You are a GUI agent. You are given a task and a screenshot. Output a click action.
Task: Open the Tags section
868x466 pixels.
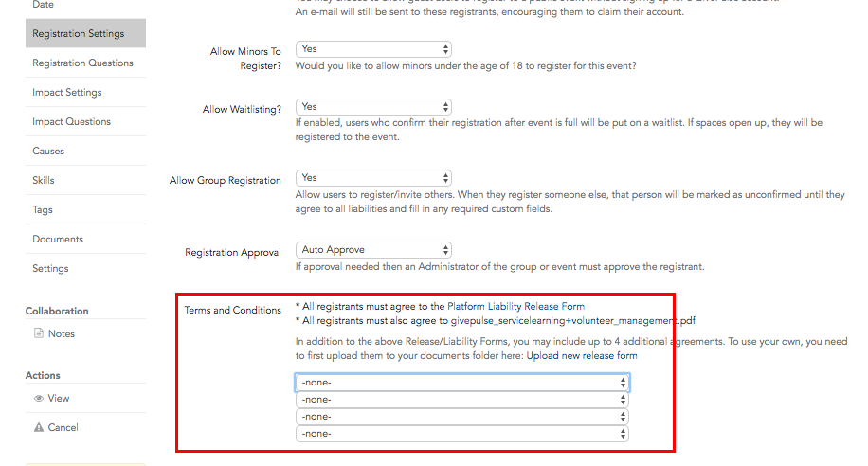(x=86, y=209)
